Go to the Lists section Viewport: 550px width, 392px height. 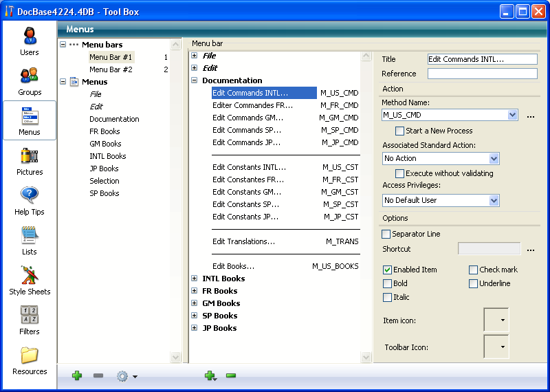[30, 241]
